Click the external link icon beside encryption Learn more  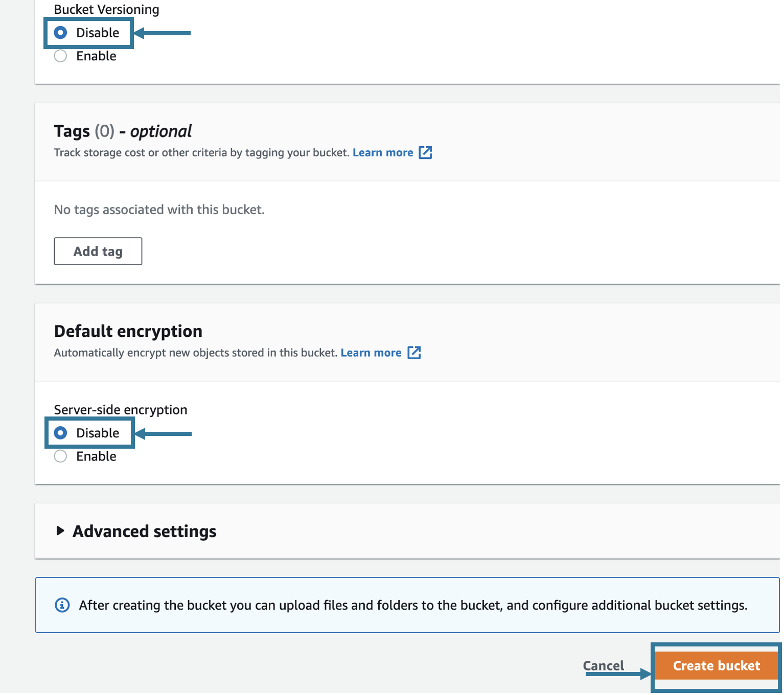pyautogui.click(x=414, y=352)
